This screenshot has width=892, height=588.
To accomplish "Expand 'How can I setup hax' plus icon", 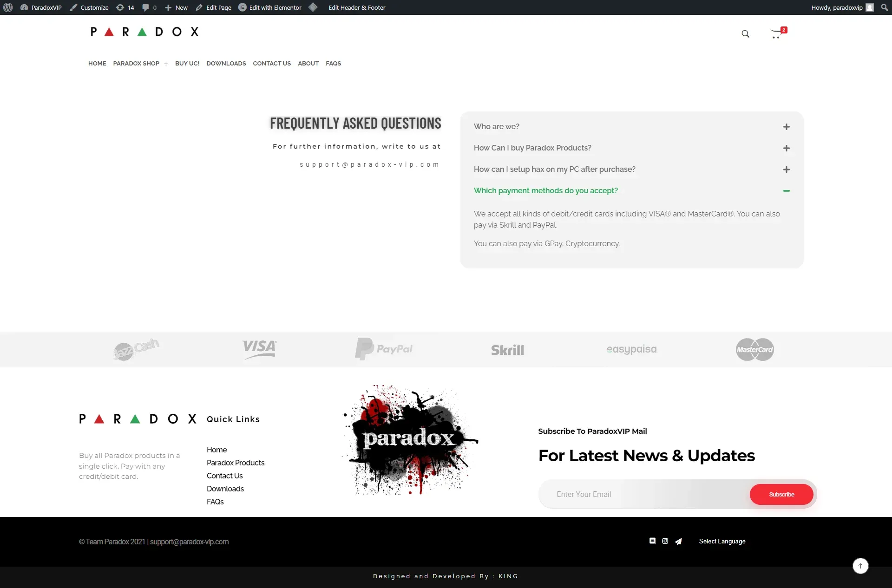I will tap(786, 170).
